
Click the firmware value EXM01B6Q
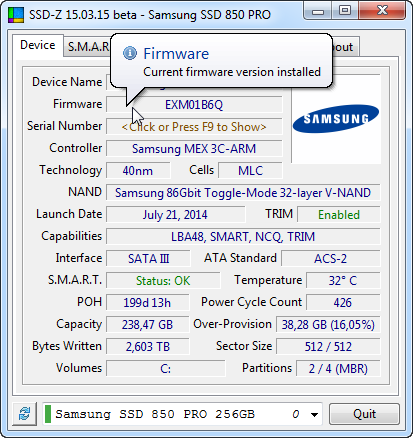click(194, 105)
